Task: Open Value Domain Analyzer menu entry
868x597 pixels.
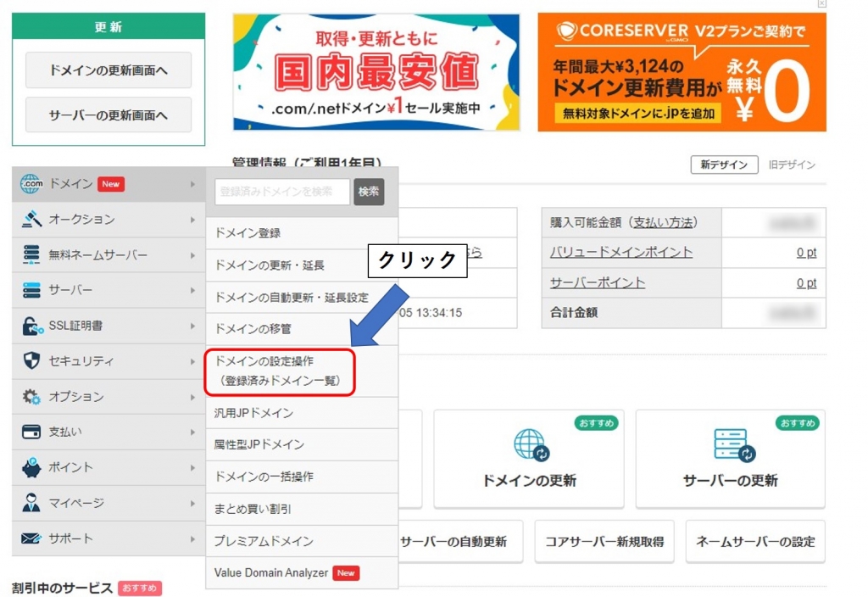Action: tap(302, 573)
